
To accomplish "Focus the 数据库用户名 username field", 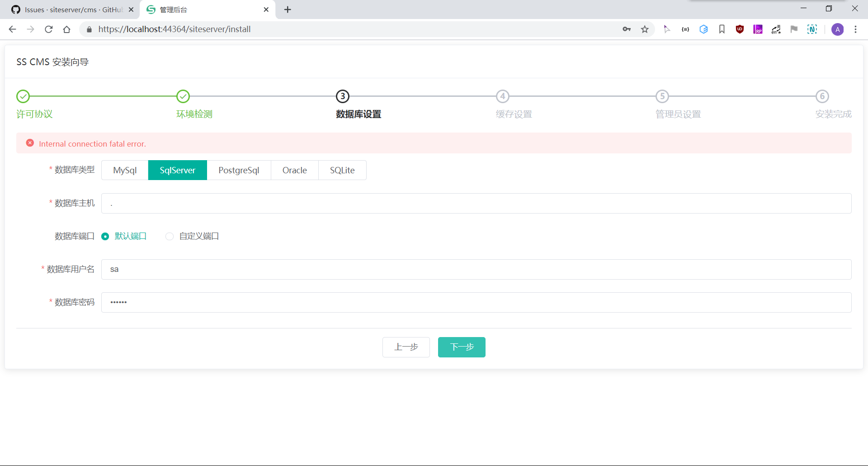I will click(476, 269).
